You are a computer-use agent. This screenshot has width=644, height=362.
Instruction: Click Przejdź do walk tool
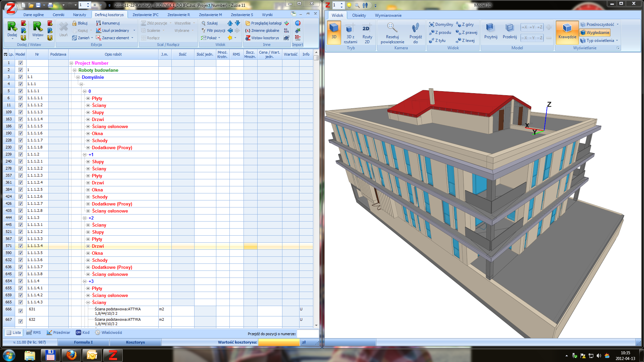[x=416, y=33]
